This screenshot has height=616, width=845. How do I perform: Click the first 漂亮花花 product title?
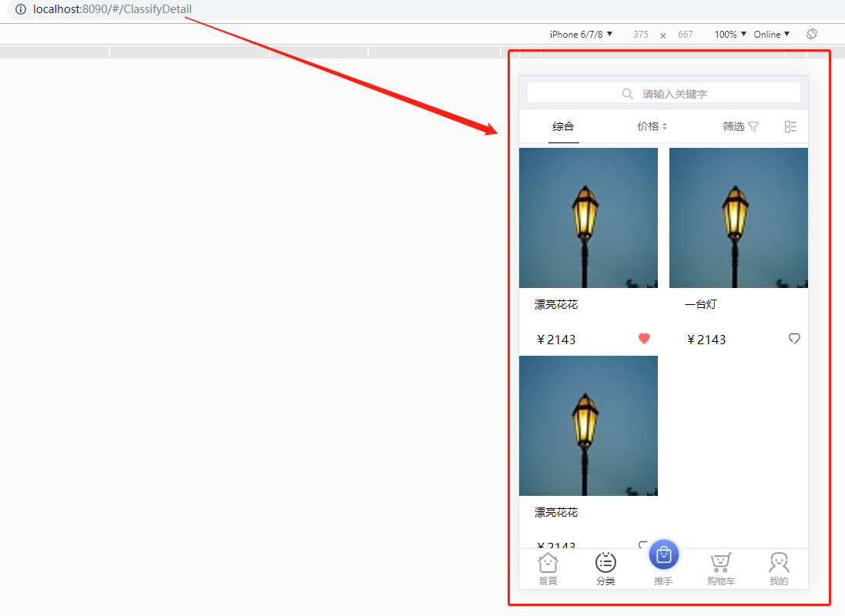tap(556, 304)
